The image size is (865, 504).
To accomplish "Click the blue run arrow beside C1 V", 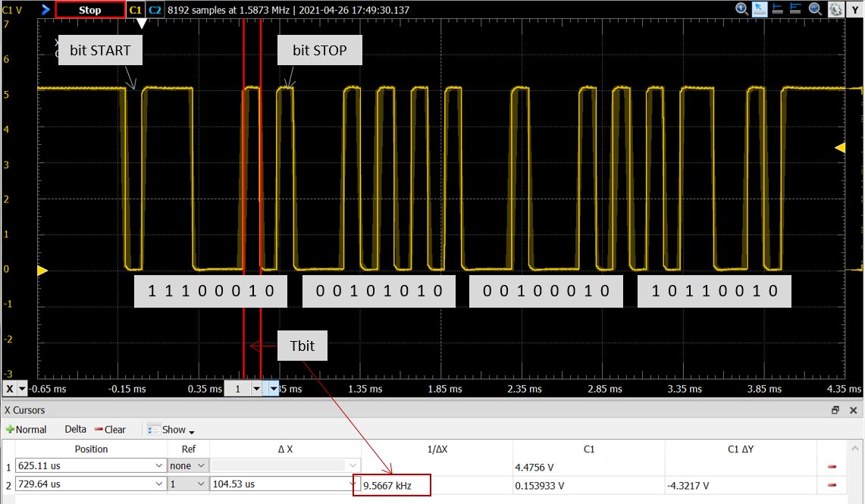I will [46, 9].
